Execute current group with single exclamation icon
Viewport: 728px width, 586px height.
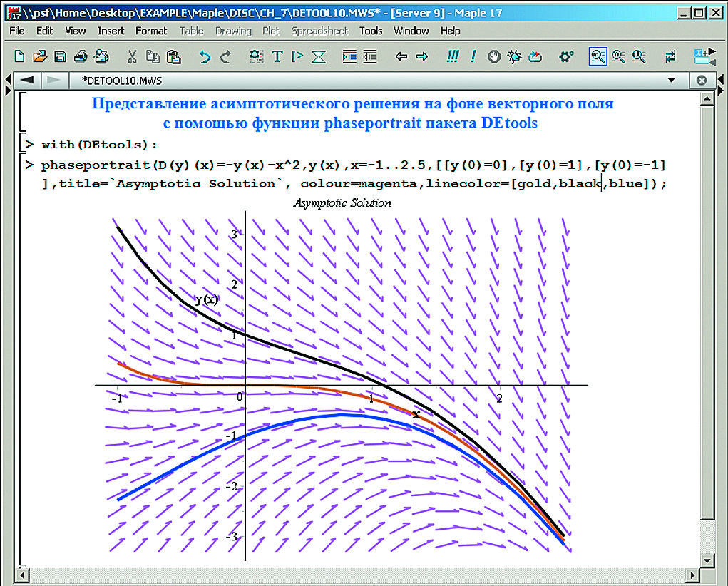point(473,56)
